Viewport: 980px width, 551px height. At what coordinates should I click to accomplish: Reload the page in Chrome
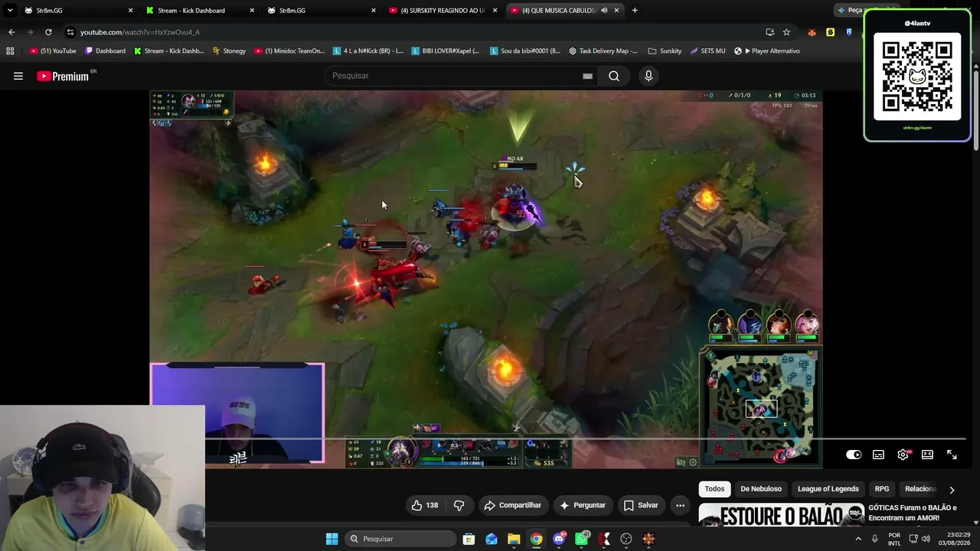click(48, 32)
